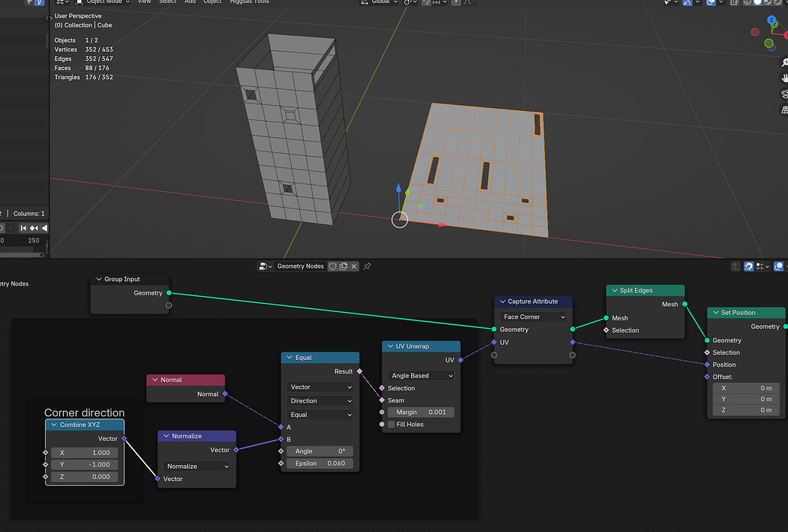Open the View menu in viewport
The image size is (788, 532).
(x=144, y=2)
